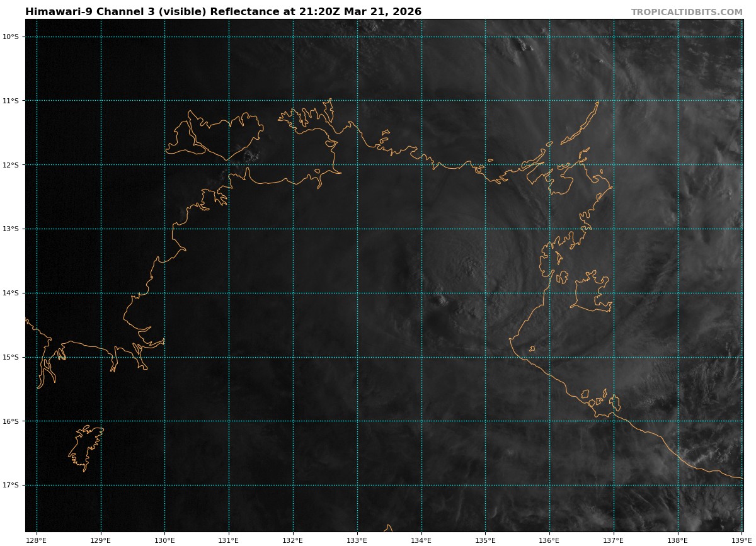Click the 128°E longitude axis label
Viewport: 756px width, 546px height.
point(37,540)
